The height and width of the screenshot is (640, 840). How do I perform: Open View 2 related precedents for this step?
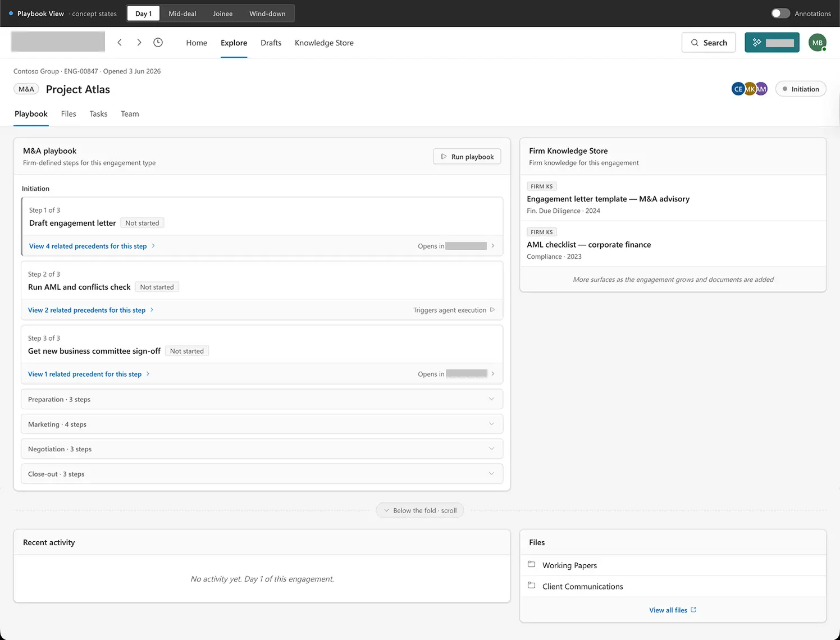tap(91, 310)
